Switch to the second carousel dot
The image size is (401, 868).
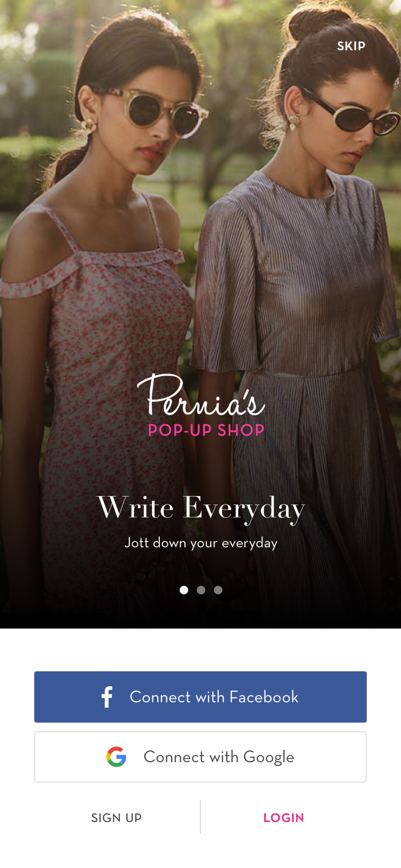pos(201,590)
